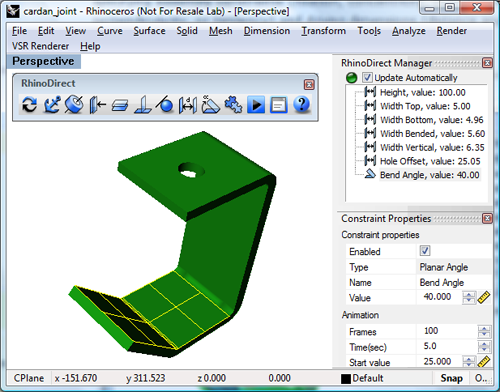Open the VSR Renderer menu
Image resolution: width=500 pixels, height=392 pixels.
pos(40,46)
